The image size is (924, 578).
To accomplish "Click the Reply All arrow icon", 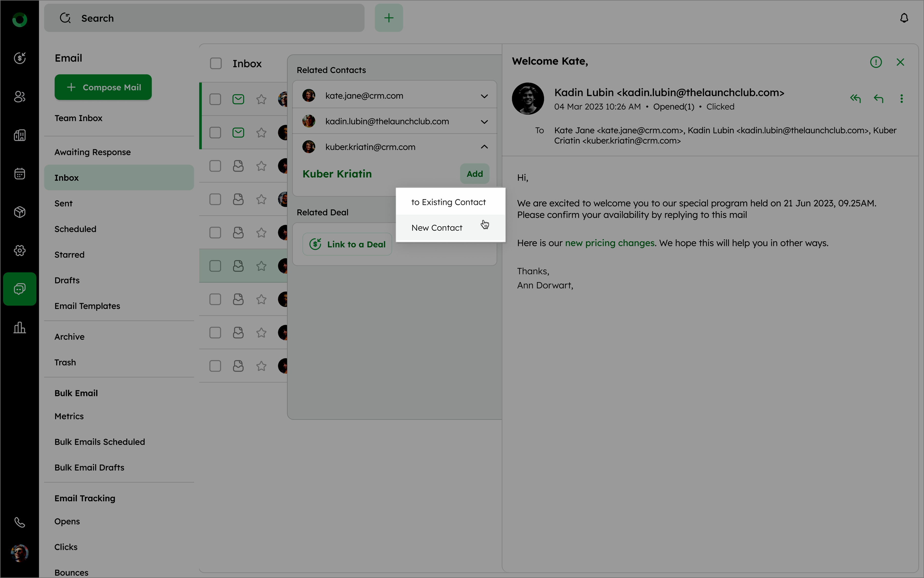I will click(x=855, y=99).
